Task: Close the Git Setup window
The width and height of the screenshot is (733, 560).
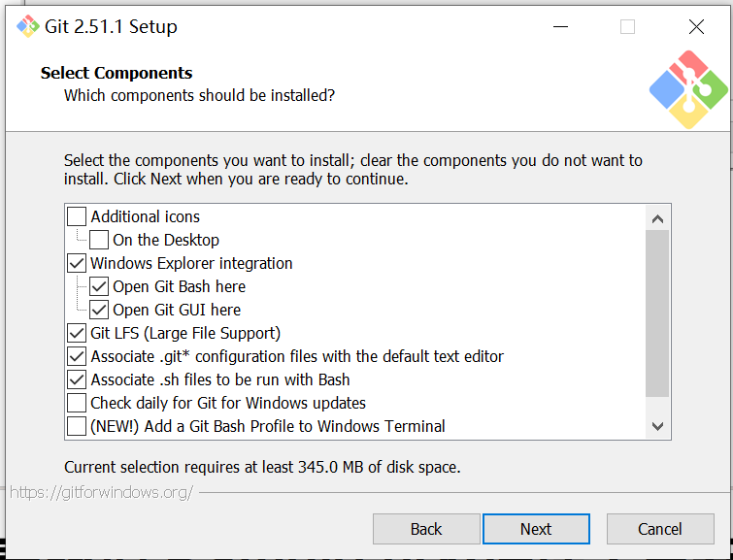Action: (x=696, y=27)
